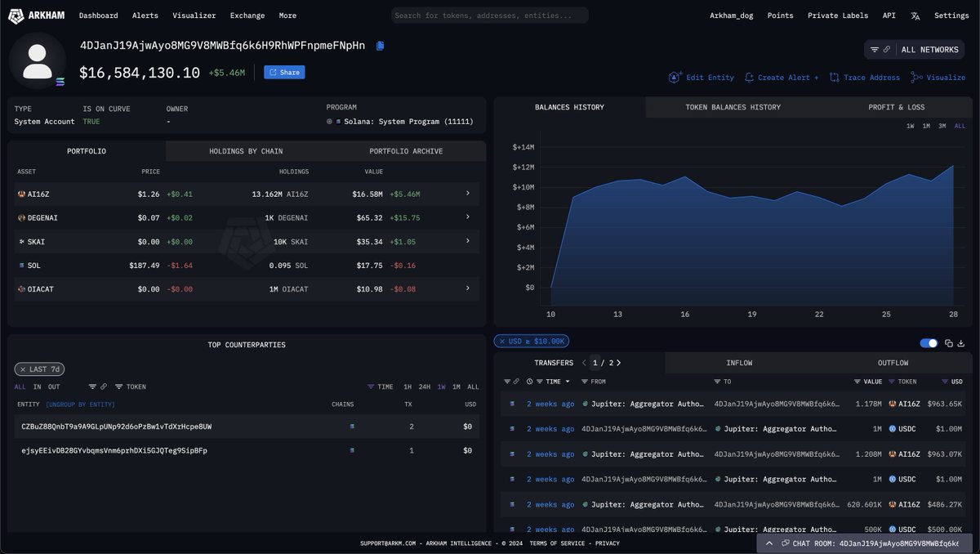Toggle the blue switch above transfers table
Screen dimensions: 980x554
pyautogui.click(x=929, y=343)
